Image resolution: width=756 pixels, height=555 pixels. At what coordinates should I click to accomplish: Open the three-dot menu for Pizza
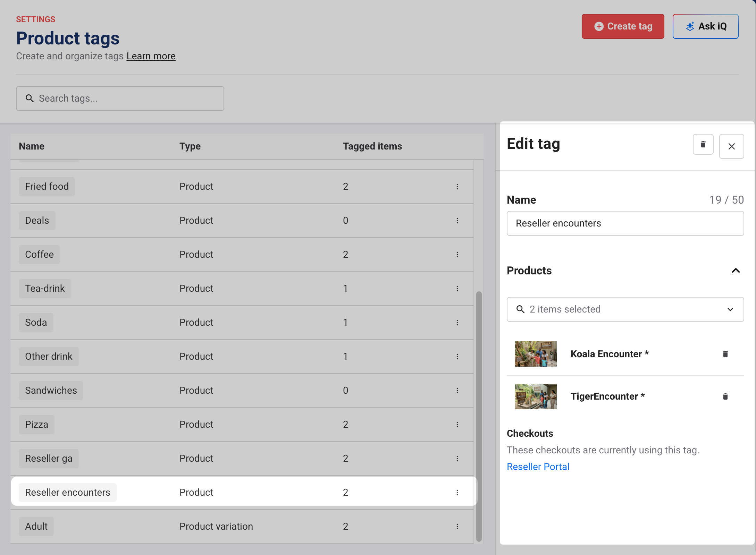click(x=457, y=425)
